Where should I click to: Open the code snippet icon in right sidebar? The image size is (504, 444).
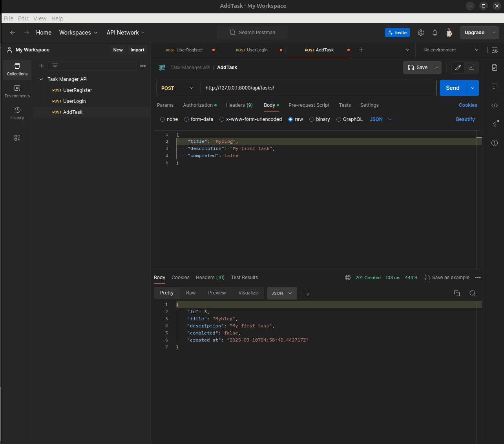[x=495, y=105]
